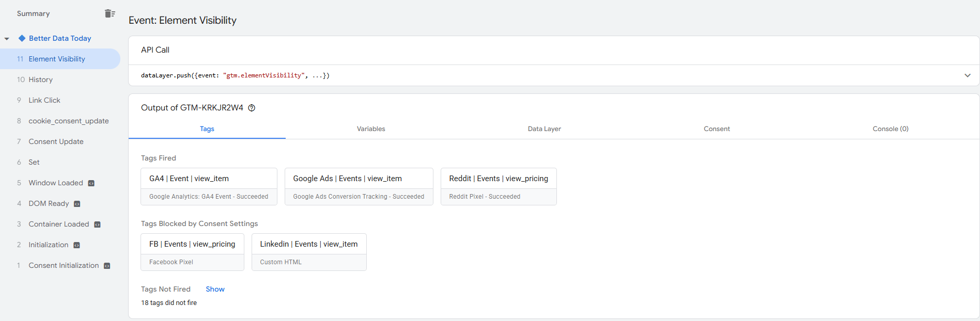The image size is (980, 321).
Task: Select event 2 Initialization
Action: [x=60, y=245]
